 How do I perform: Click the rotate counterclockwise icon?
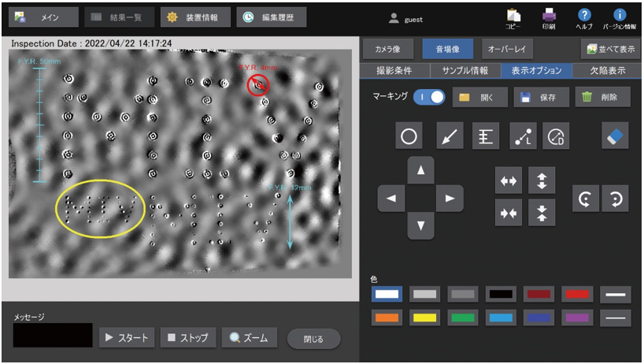click(583, 199)
